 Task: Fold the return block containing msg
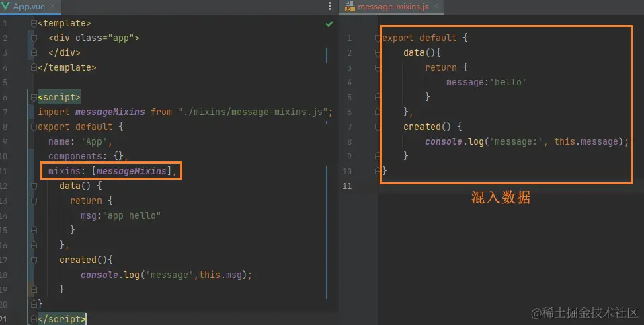pyautogui.click(x=34, y=201)
